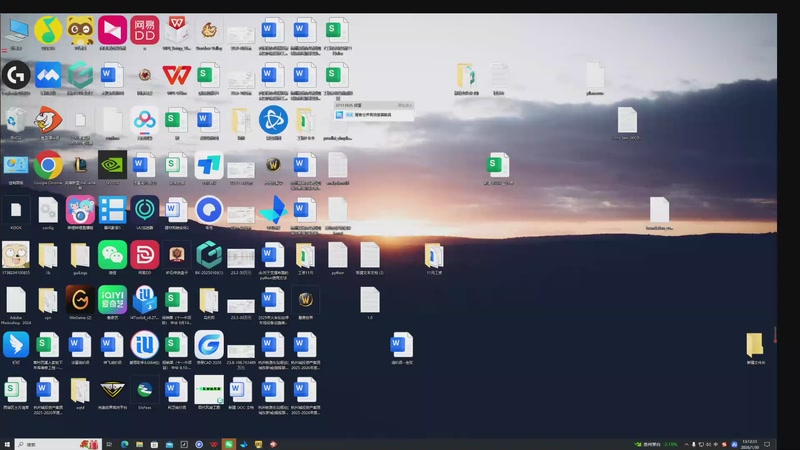Open the blue-teal bird-shaped app icon

[273, 212]
